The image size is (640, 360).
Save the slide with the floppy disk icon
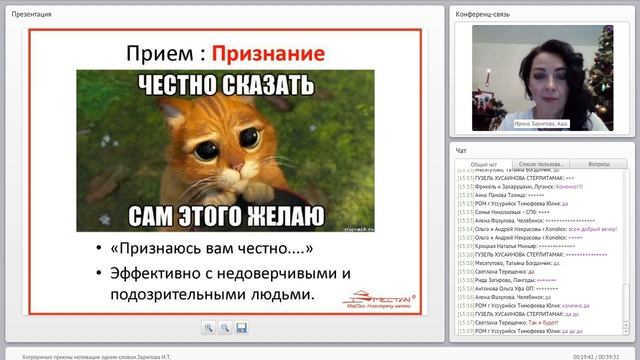tap(241, 328)
